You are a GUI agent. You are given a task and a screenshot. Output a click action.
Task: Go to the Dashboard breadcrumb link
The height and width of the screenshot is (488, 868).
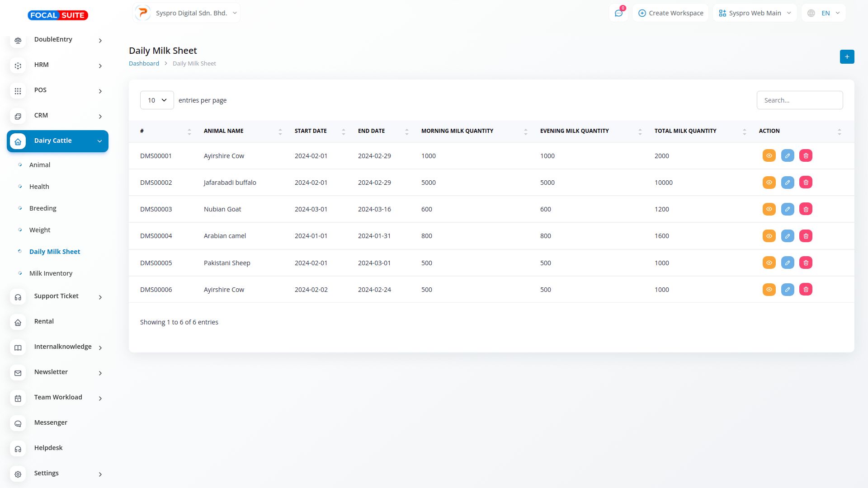144,64
